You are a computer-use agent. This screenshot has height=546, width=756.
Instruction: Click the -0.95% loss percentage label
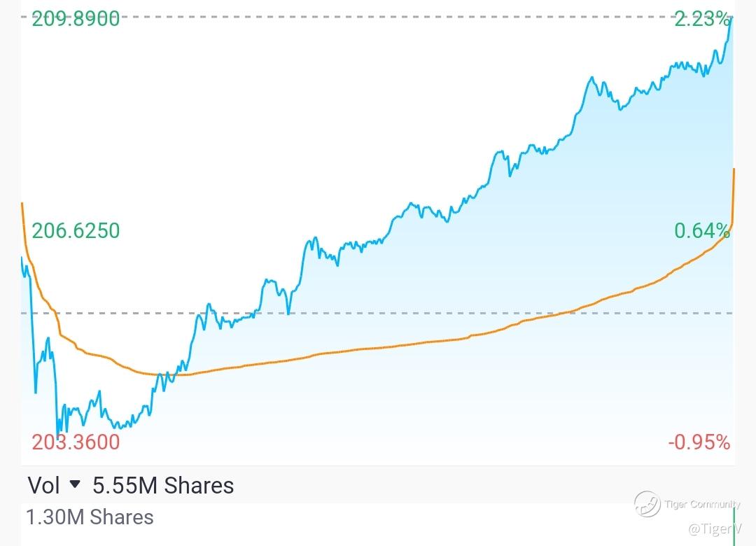pyautogui.click(x=699, y=442)
